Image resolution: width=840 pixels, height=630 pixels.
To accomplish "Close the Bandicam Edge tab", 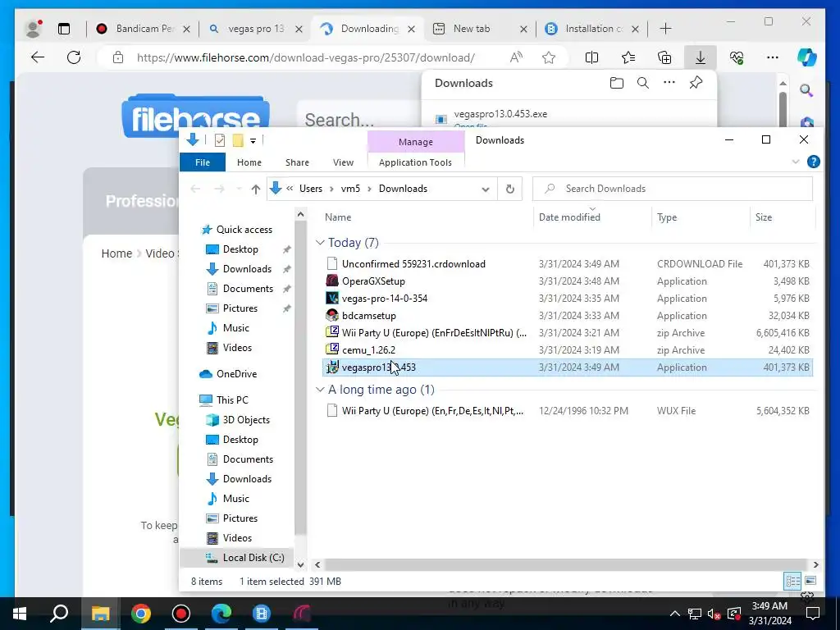I will pyautogui.click(x=186, y=30).
